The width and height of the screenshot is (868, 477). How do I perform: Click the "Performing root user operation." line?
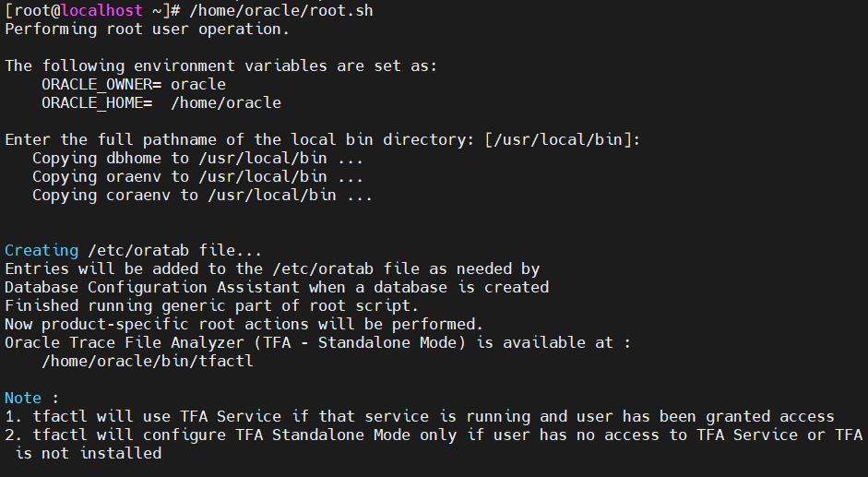[147, 29]
